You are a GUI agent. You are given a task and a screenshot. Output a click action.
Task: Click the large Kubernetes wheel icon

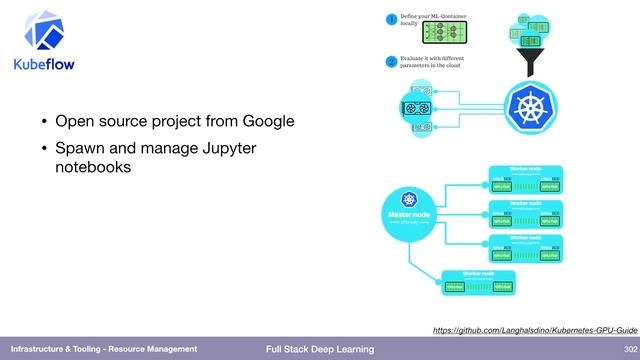pos(531,108)
